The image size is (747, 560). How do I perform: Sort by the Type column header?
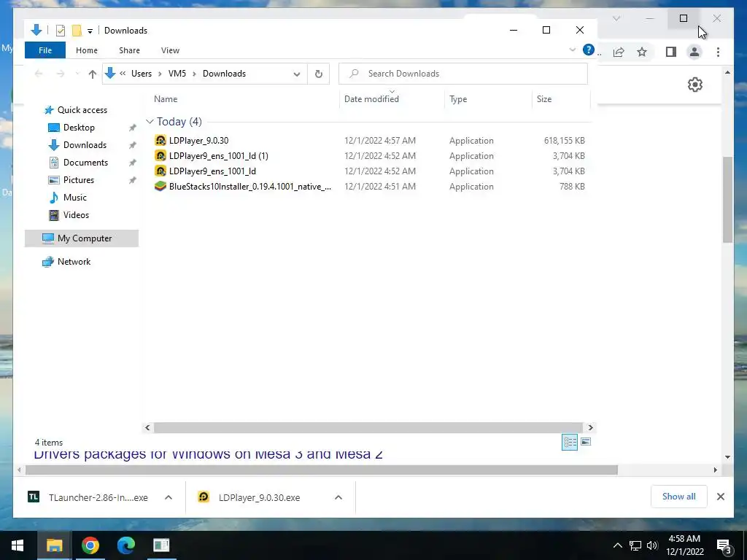pyautogui.click(x=458, y=99)
